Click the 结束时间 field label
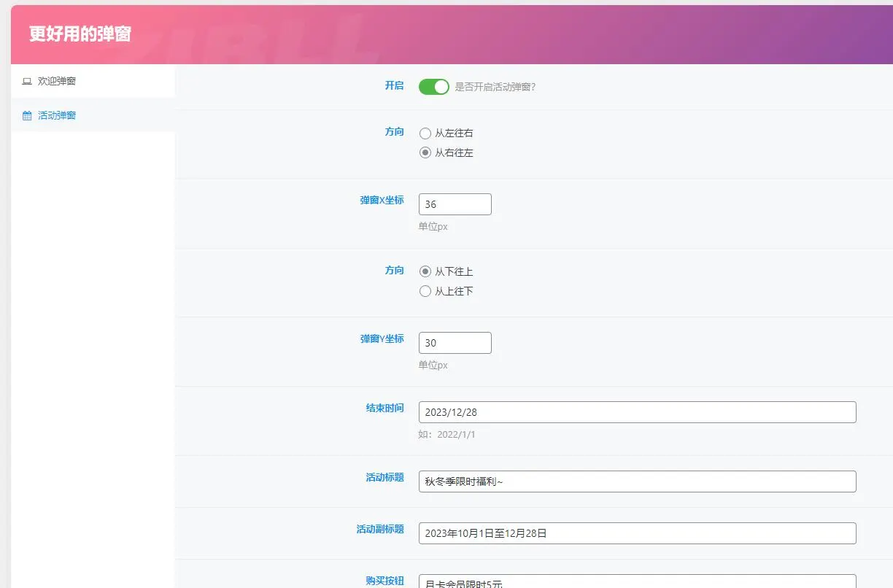This screenshot has height=588, width=893. tap(384, 408)
